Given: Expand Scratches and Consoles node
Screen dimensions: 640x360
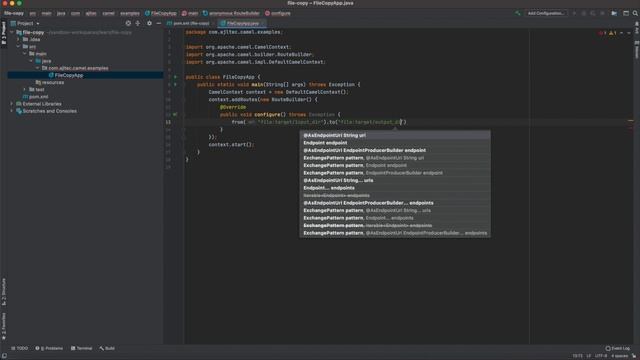Looking at the screenshot, I should tap(12, 111).
